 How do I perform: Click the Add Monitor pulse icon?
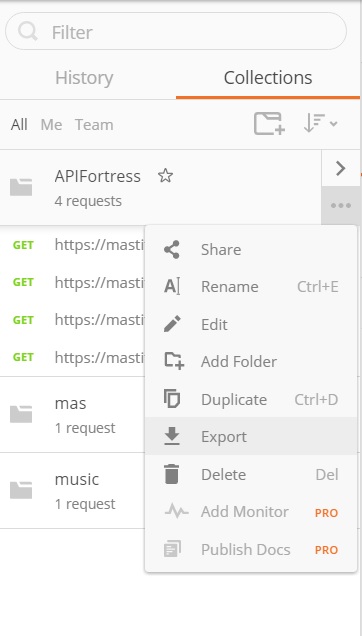(177, 511)
